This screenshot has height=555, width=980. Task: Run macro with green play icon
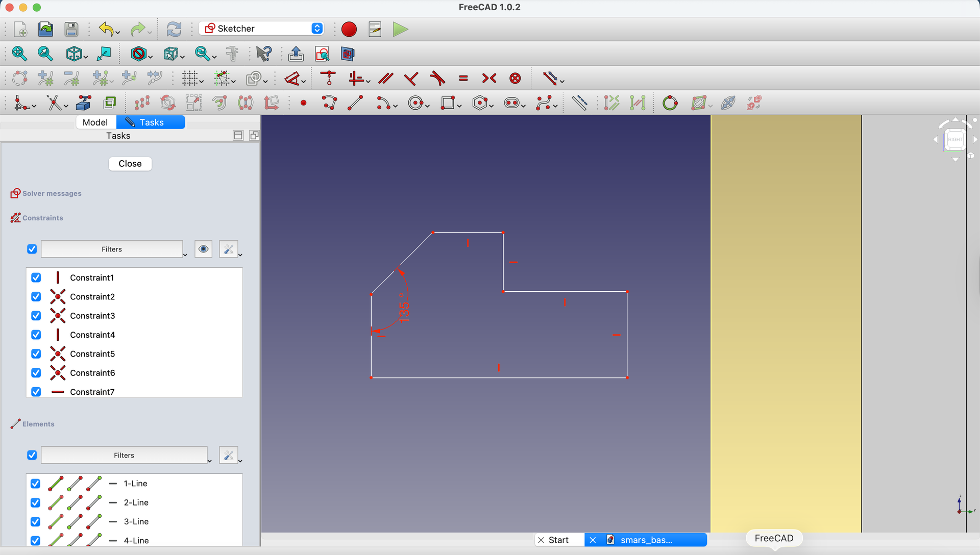(x=400, y=29)
